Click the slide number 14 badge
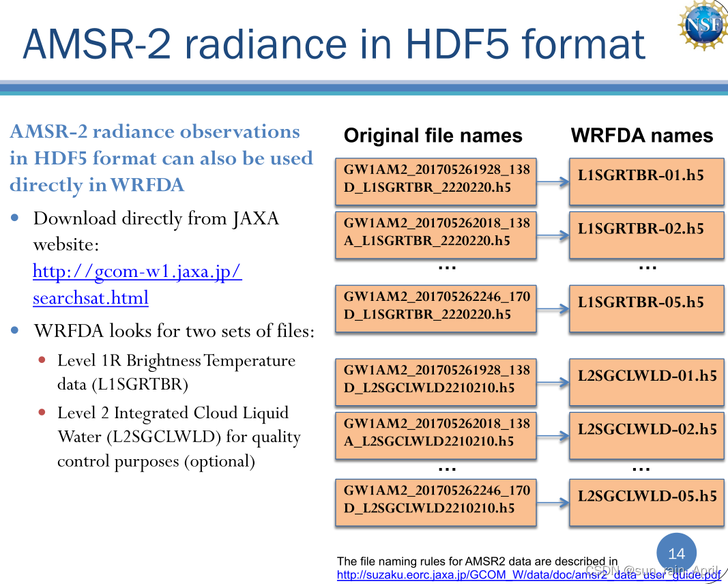This screenshot has width=728, height=584. click(x=676, y=553)
